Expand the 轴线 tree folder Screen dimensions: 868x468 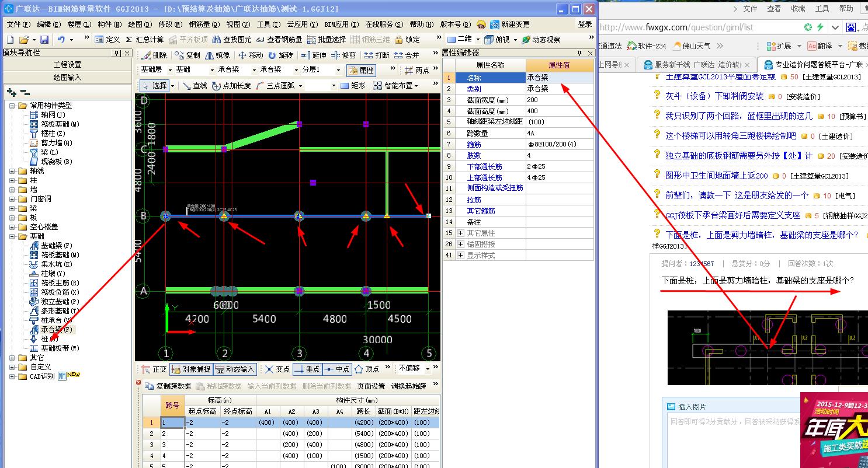[x=12, y=171]
